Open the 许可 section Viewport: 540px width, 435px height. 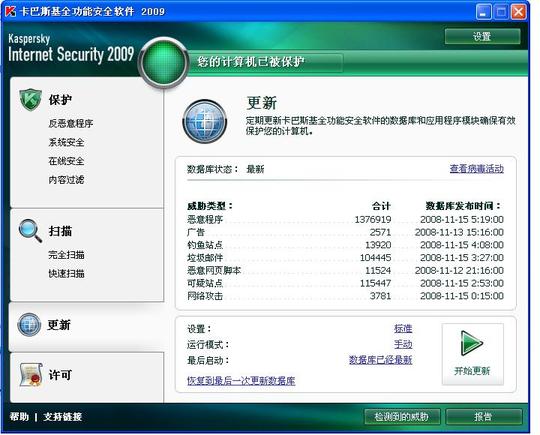click(60, 375)
